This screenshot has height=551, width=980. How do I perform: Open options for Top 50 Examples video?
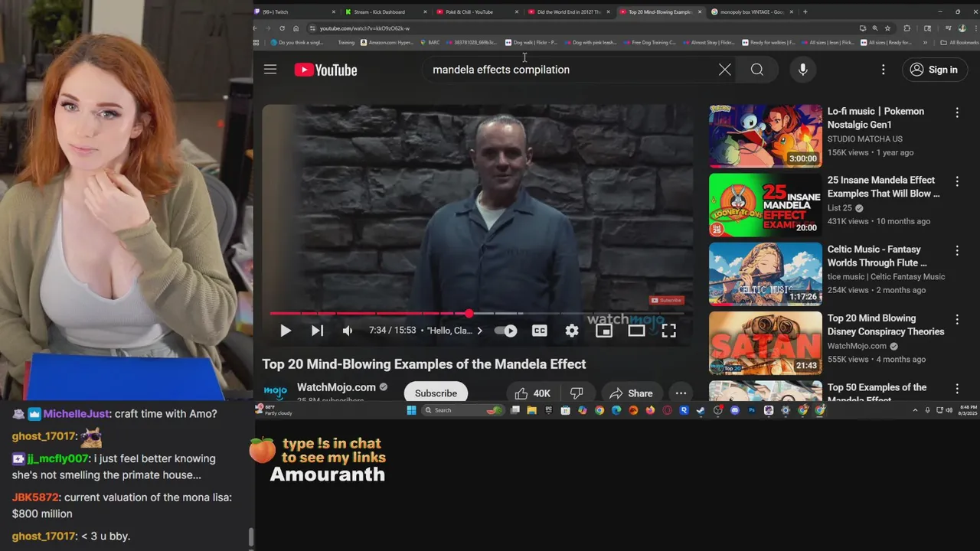956,388
